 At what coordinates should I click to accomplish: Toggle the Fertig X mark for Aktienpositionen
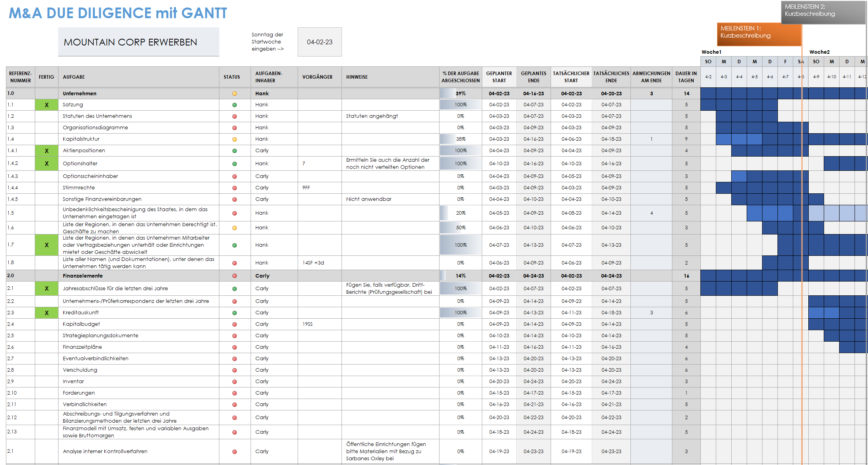(47, 151)
